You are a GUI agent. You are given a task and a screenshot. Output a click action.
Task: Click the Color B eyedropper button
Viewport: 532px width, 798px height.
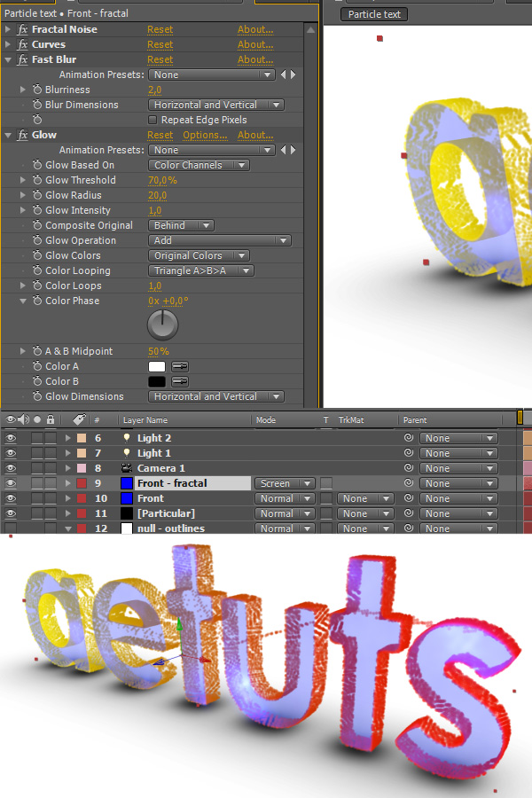tap(180, 381)
